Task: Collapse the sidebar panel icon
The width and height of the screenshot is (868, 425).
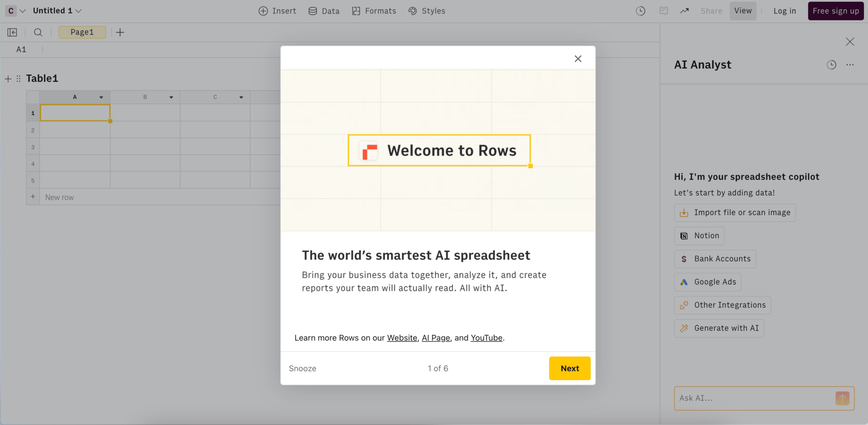Action: click(x=12, y=33)
